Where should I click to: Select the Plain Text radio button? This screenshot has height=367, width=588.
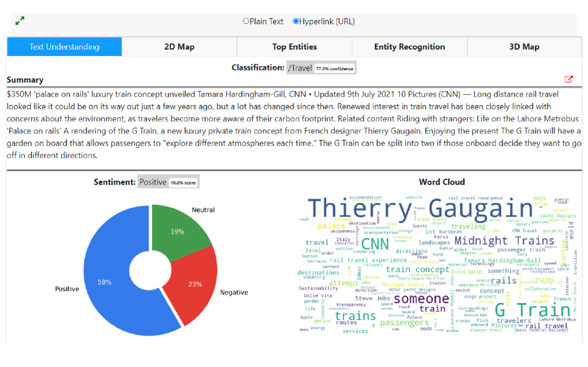click(x=246, y=21)
